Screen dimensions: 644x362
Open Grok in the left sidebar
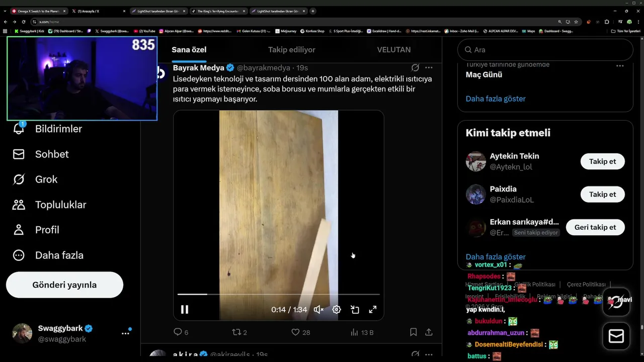[35, 179]
